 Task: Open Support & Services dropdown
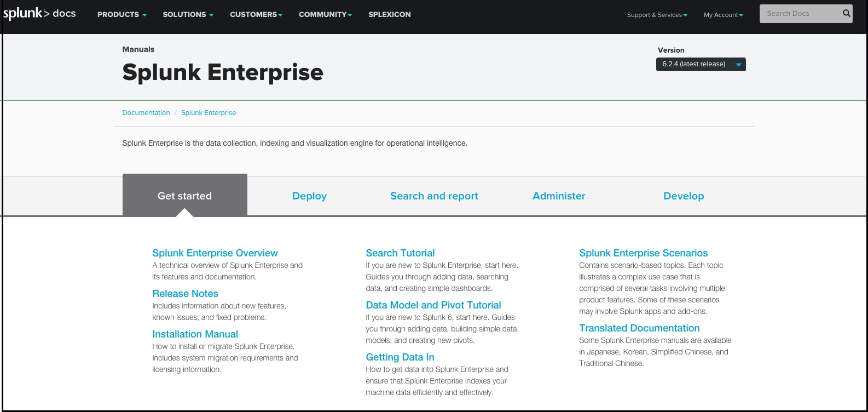point(657,15)
